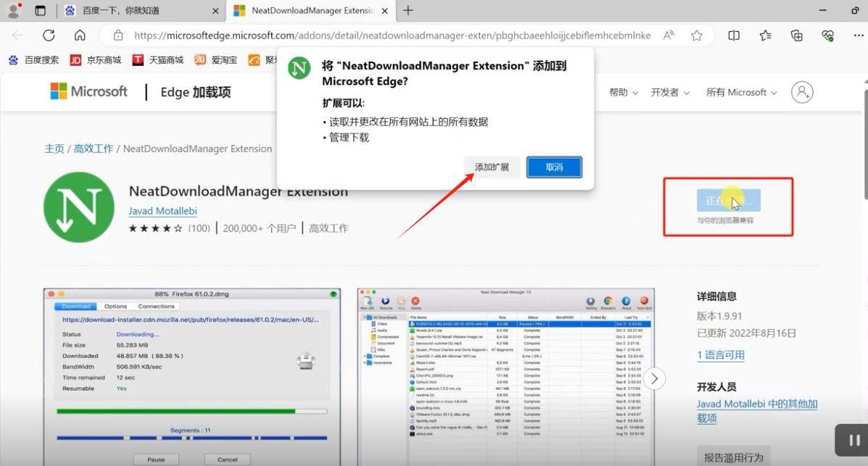
Task: Click Edge 加载项 heading link
Action: [195, 92]
